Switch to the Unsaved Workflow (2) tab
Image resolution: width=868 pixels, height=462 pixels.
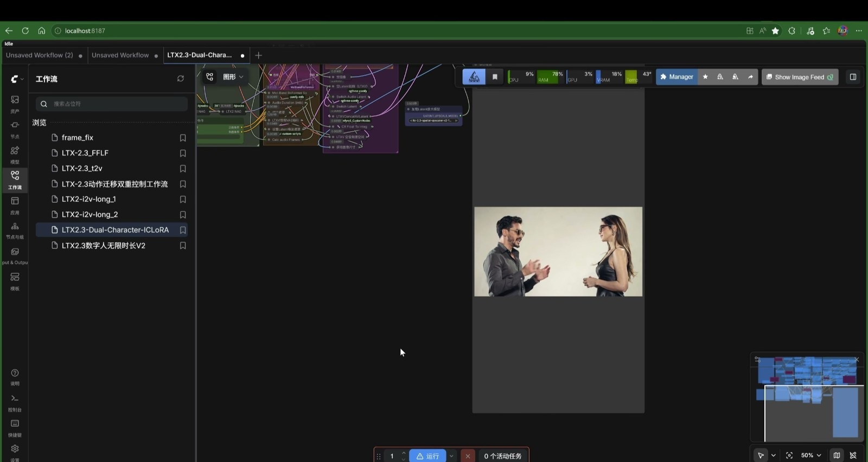pos(40,55)
